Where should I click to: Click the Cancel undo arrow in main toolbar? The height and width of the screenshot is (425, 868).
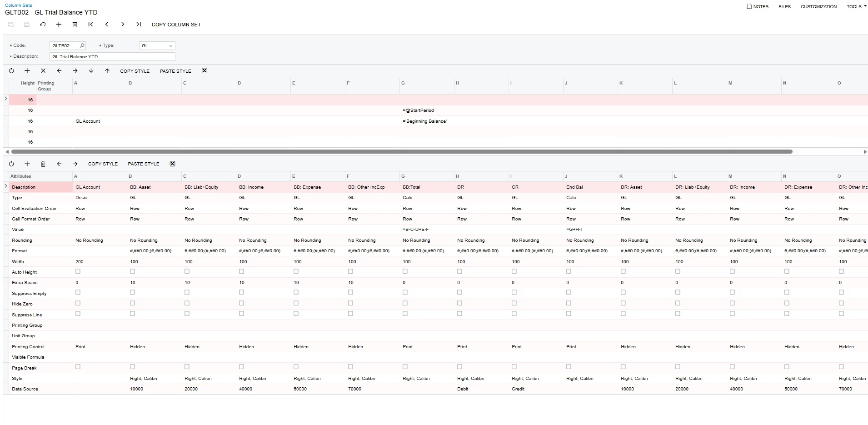43,25
